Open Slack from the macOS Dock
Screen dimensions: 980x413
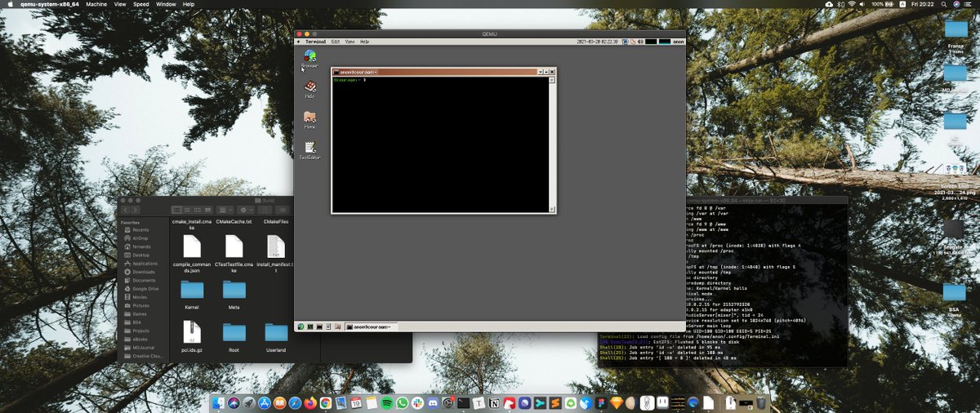(417, 402)
